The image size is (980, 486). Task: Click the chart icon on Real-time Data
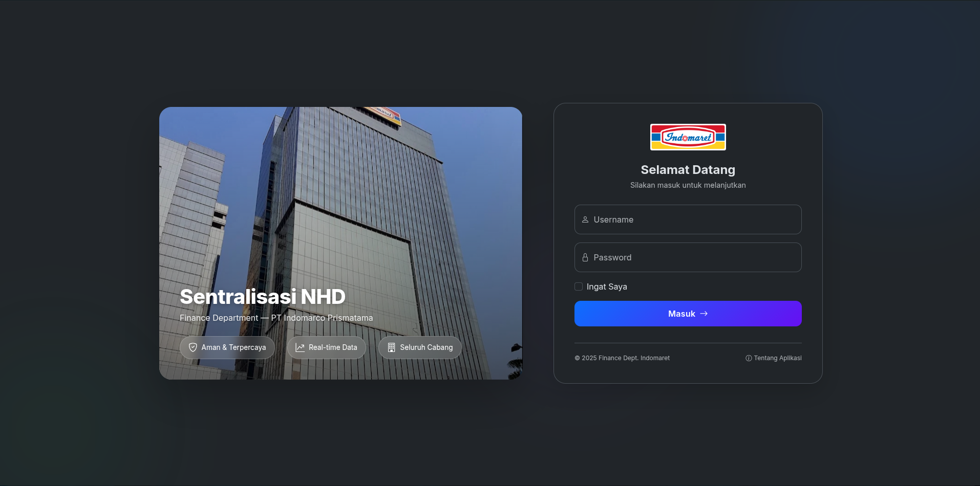click(x=300, y=347)
